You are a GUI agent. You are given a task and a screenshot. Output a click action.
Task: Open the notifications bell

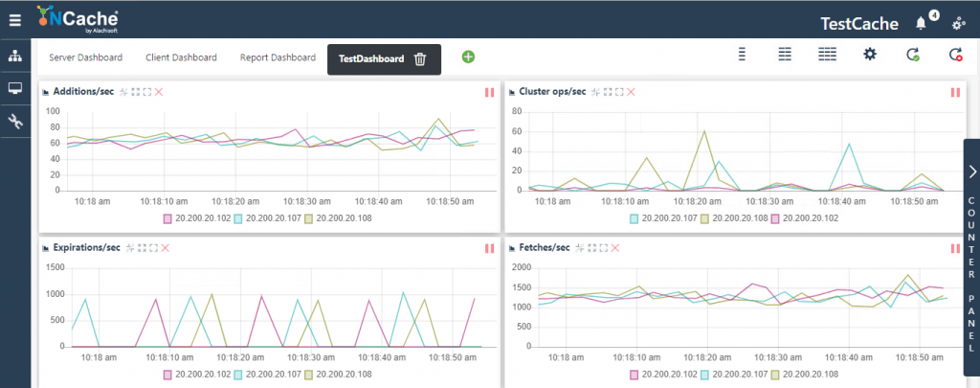tap(921, 22)
